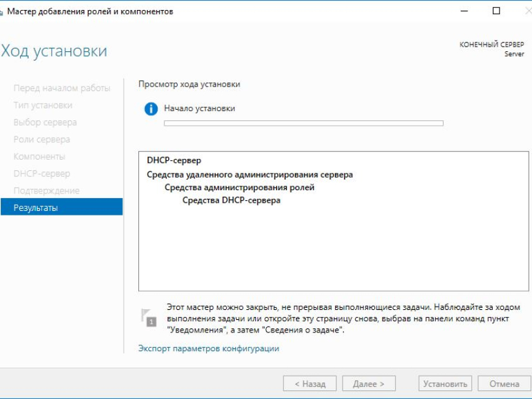
Task: Go to the Перед началом работы step
Action: coord(62,88)
